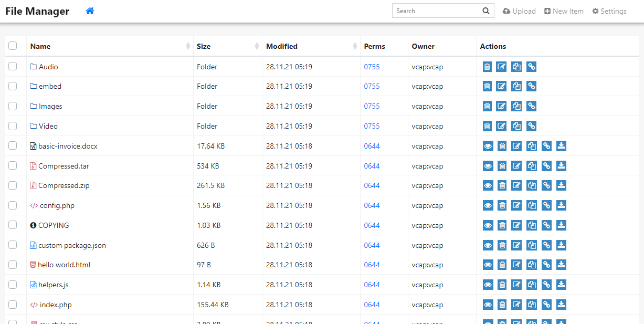The height and width of the screenshot is (324, 644).
Task: Sort the list by Size column
Action: coord(228,46)
